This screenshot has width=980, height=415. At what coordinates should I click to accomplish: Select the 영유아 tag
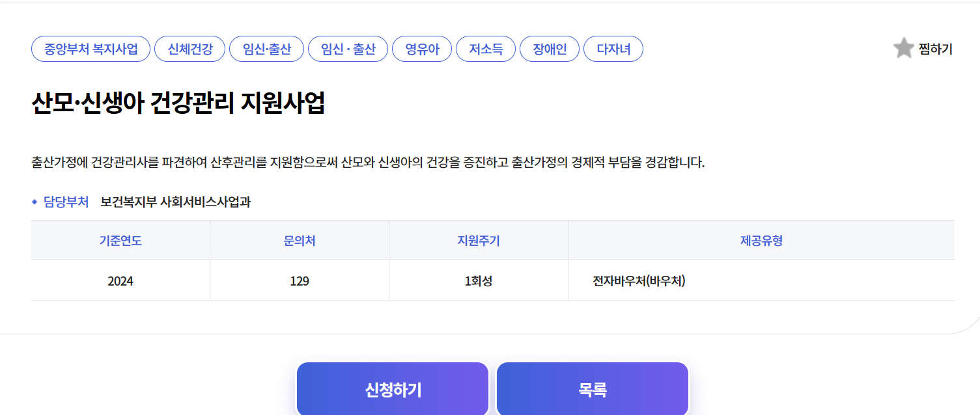coord(421,48)
